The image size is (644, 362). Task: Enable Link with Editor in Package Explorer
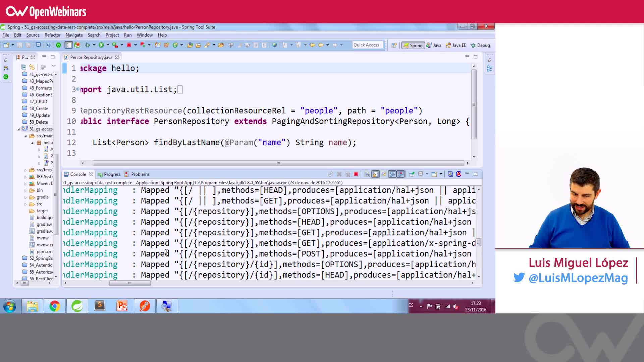pos(31,67)
